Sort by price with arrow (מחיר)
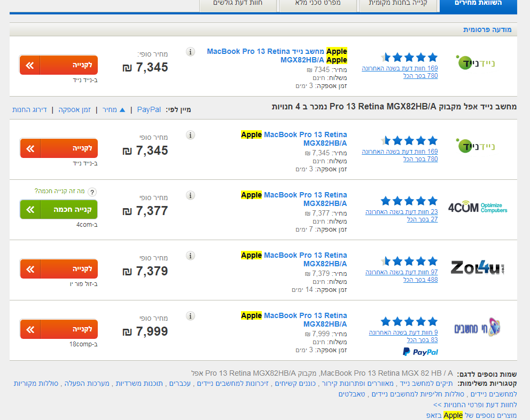 [114, 110]
